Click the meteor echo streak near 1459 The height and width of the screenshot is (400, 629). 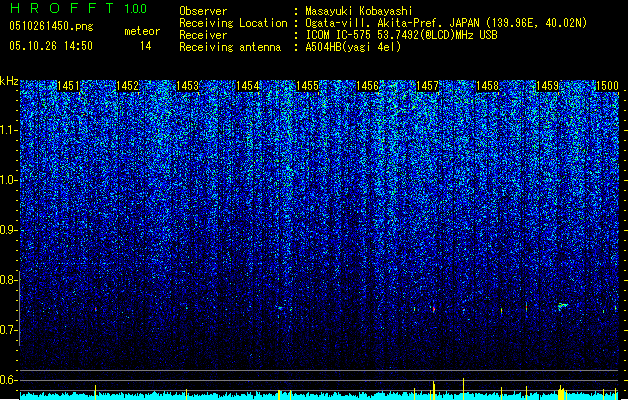(x=563, y=307)
